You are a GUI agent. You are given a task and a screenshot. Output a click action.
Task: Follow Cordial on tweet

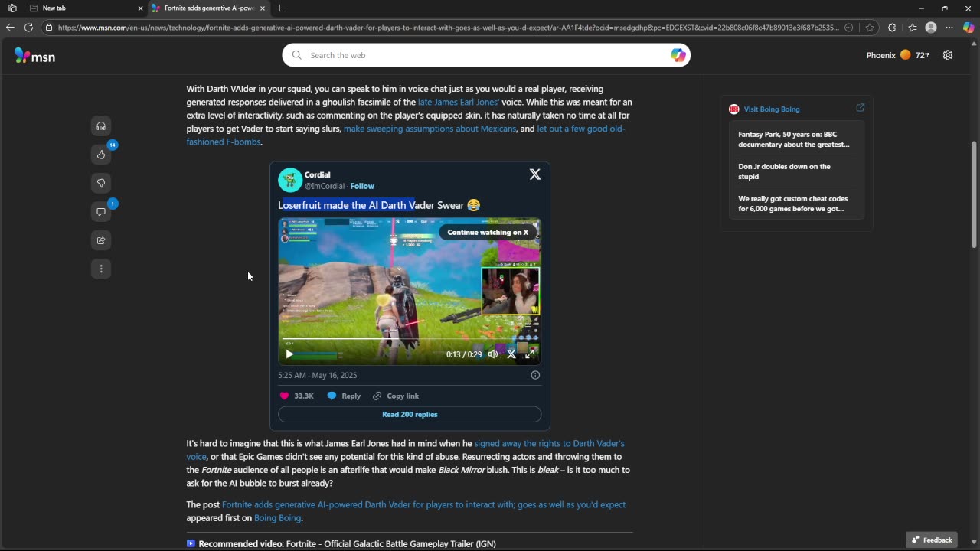362,186
